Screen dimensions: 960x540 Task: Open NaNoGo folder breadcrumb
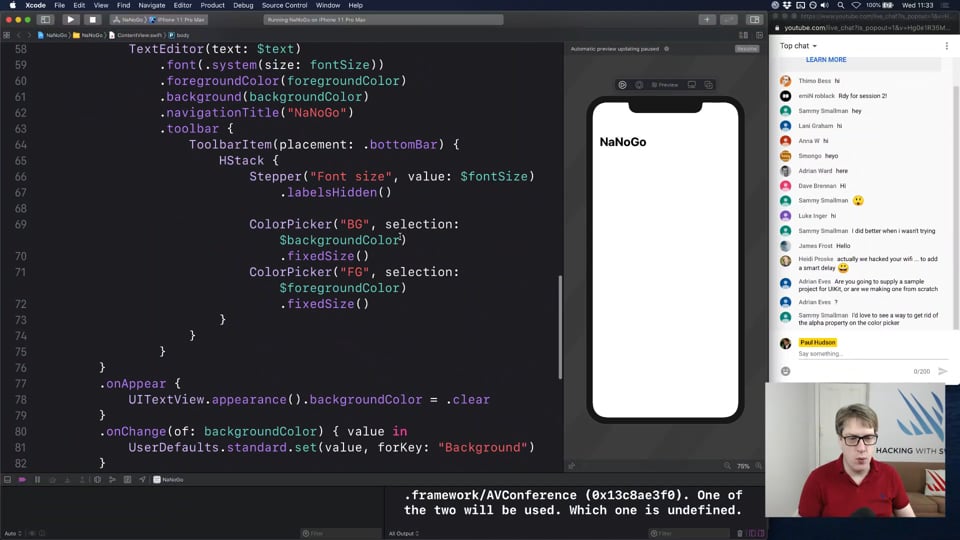tap(88, 36)
